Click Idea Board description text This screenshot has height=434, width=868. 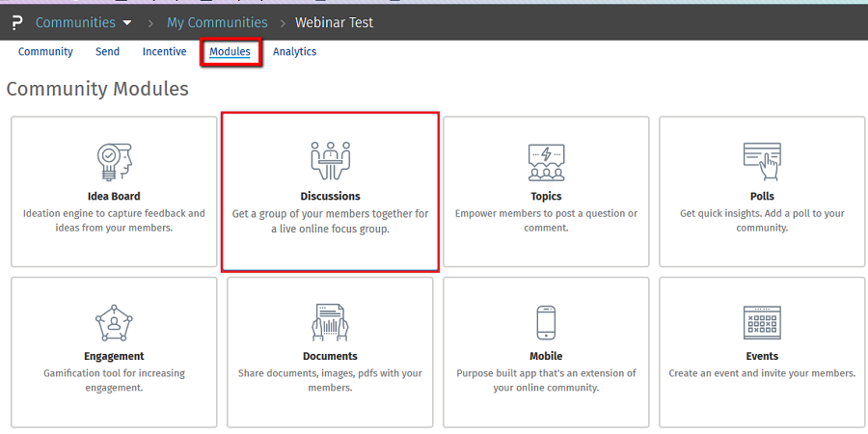point(114,220)
